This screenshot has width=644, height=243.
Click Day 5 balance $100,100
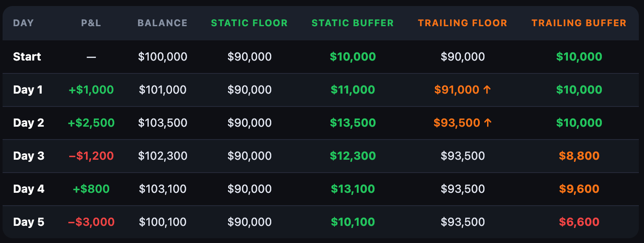pos(163,222)
